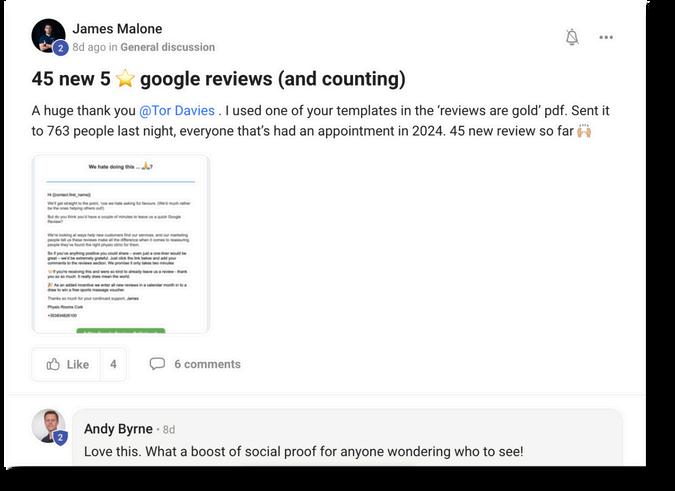Click the '8d' timestamp on Andy Byrne's comment
Viewport: 675px width, 491px height.
(169, 429)
